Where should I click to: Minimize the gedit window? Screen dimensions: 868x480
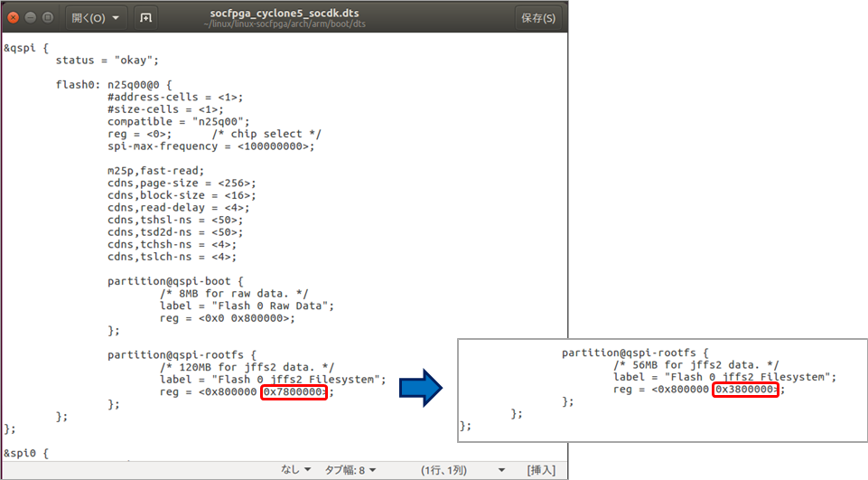coord(30,17)
